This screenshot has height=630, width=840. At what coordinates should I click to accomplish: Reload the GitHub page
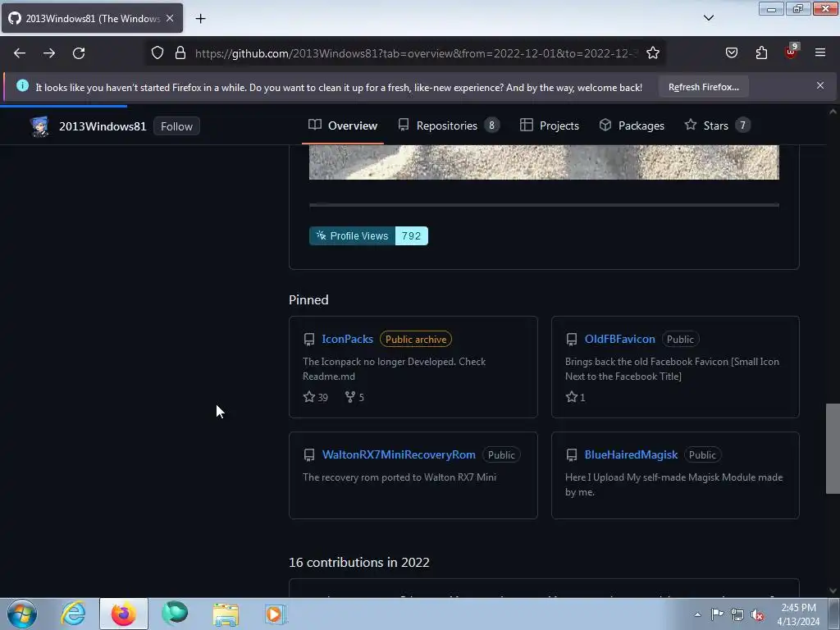79,53
